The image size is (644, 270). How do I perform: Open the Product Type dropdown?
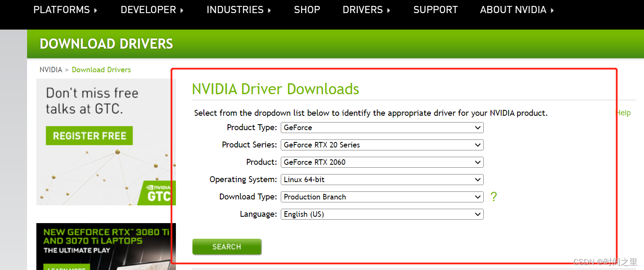[x=382, y=128]
